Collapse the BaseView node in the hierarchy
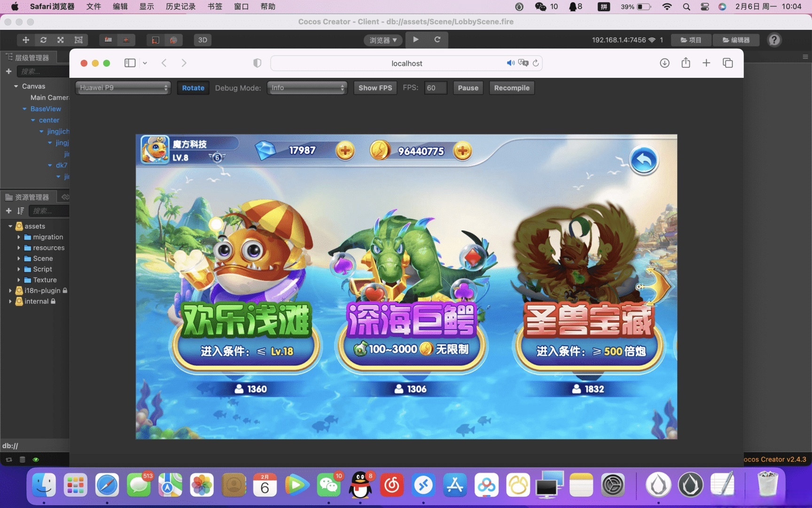The image size is (812, 508). pos(25,109)
